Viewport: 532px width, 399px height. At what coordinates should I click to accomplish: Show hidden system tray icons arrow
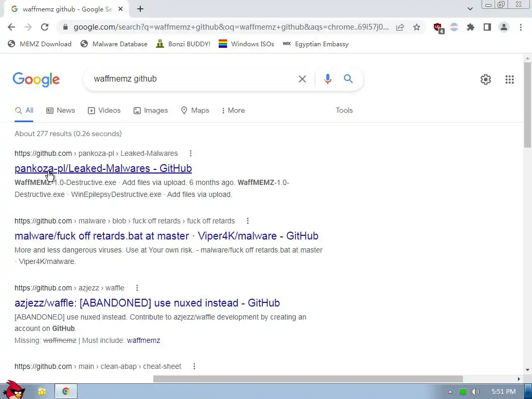450,392
